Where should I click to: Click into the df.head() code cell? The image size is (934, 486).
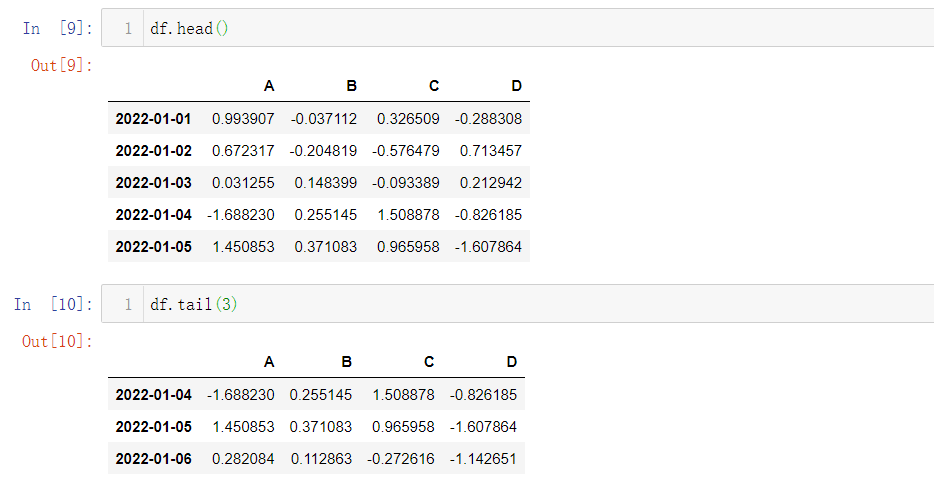(518, 28)
